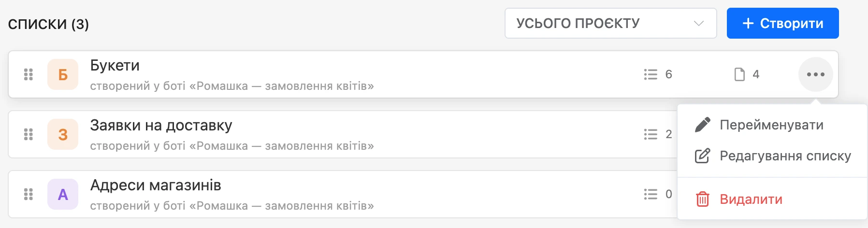Click the blue Створити button
The height and width of the screenshot is (228, 868).
tap(782, 23)
